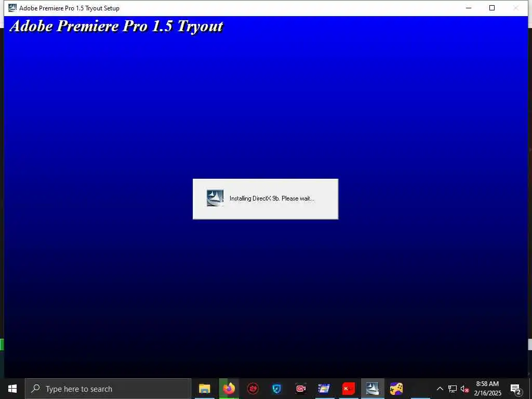Open the Windows Start menu
This screenshot has width=532, height=399.
pyautogui.click(x=12, y=389)
